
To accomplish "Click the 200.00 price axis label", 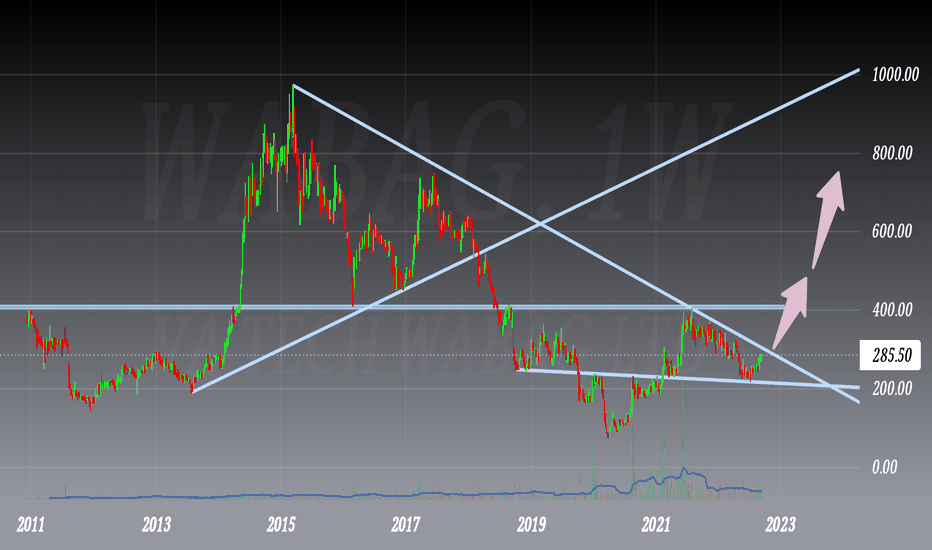I will [x=892, y=388].
